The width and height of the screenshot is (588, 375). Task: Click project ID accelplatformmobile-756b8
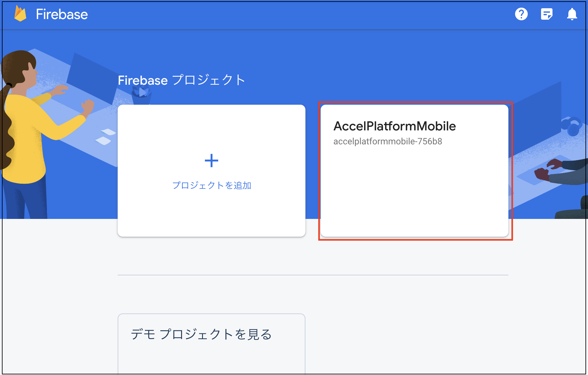pos(388,141)
